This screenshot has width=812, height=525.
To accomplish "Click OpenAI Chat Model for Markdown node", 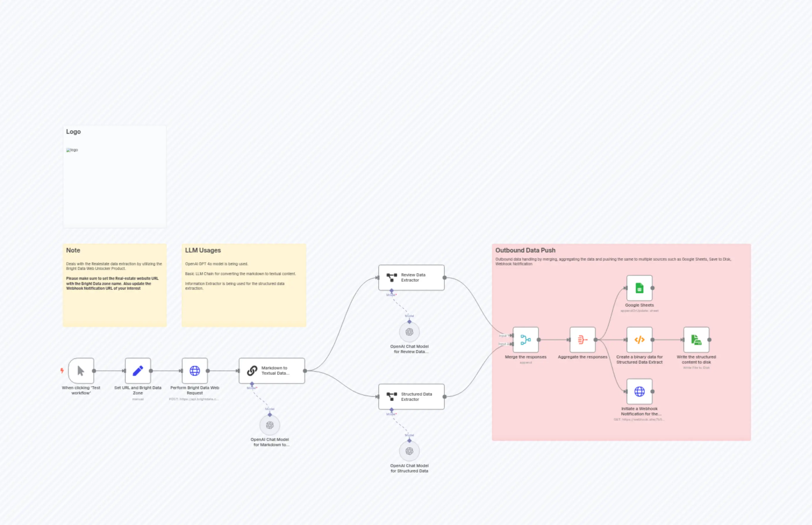I will [x=269, y=425].
